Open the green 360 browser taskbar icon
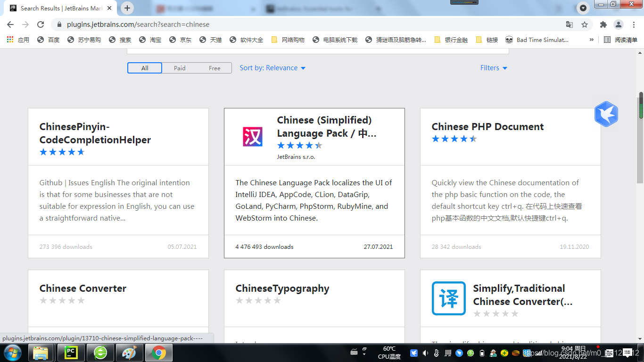This screenshot has width=644, height=362. [x=100, y=353]
